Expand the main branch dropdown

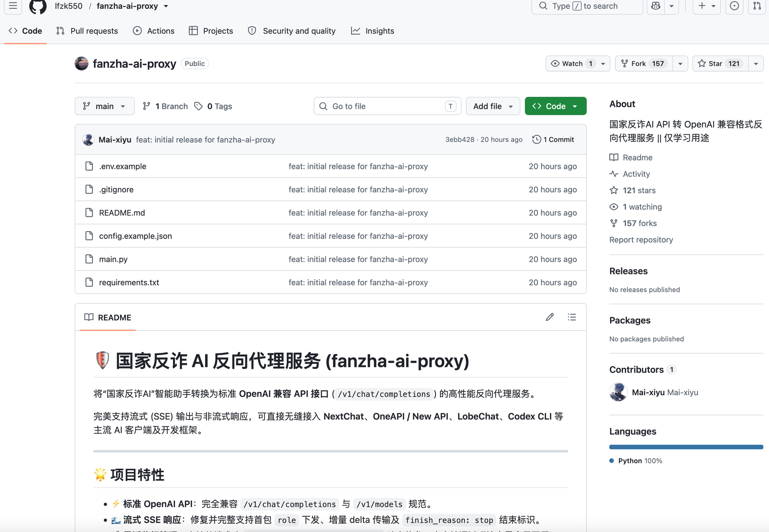click(x=105, y=106)
